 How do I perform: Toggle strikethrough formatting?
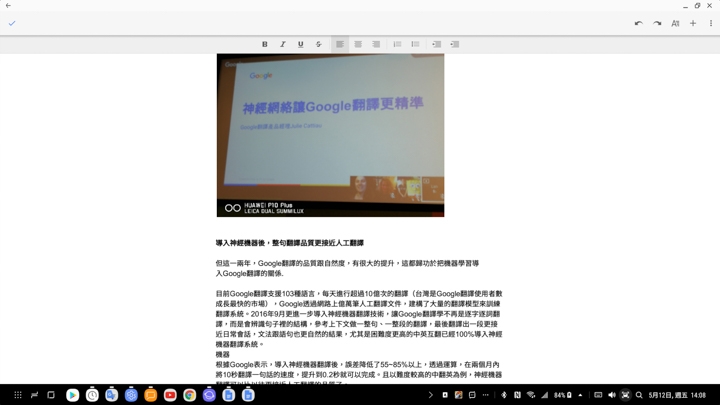(x=318, y=44)
